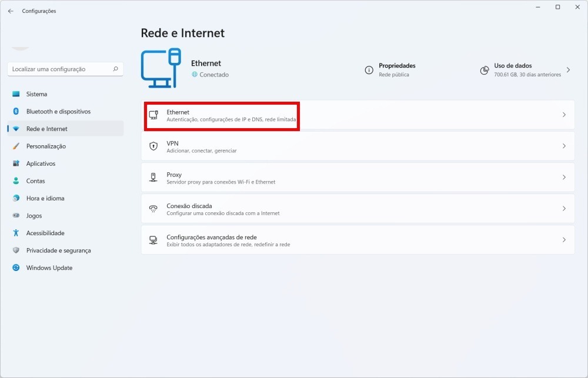
Task: Click 'Servidor proxy para conexões' description
Action: (221, 182)
